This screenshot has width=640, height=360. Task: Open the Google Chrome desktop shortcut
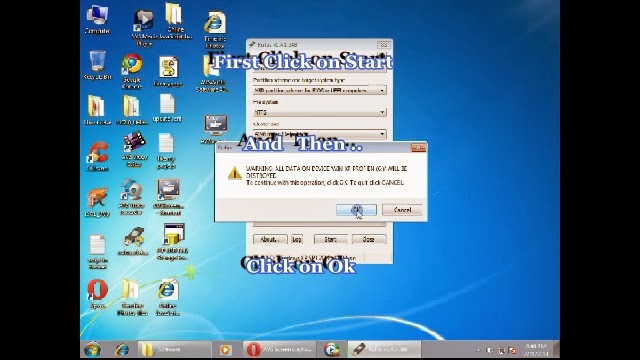point(132,71)
